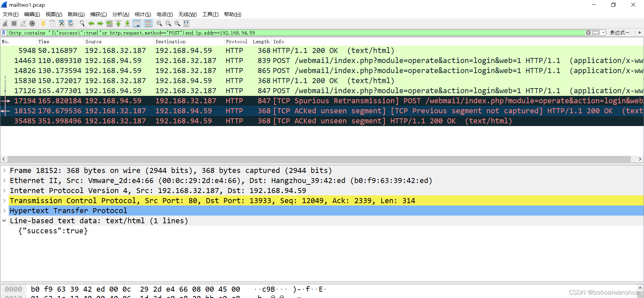Screen dimensions: 644x298
Task: Expand the Ethernet II tree node
Action: point(4,181)
